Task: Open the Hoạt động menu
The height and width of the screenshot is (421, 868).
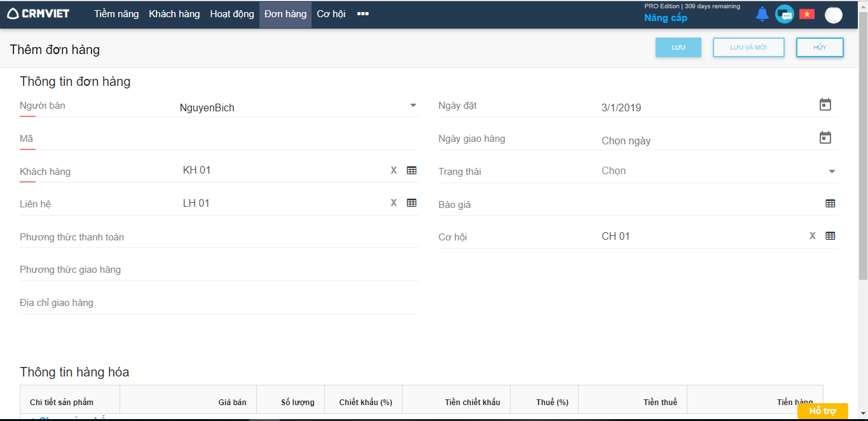Action: click(x=232, y=14)
